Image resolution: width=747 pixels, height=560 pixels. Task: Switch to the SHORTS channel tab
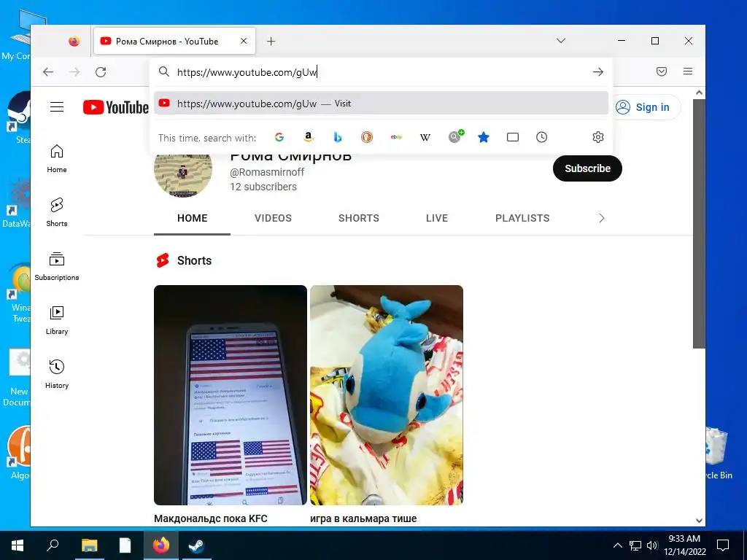[x=359, y=218]
